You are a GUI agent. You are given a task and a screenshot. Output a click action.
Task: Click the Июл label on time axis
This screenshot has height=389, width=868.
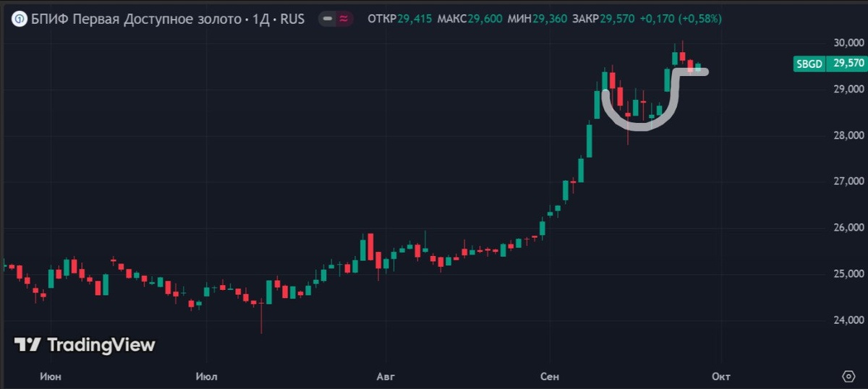pos(207,377)
